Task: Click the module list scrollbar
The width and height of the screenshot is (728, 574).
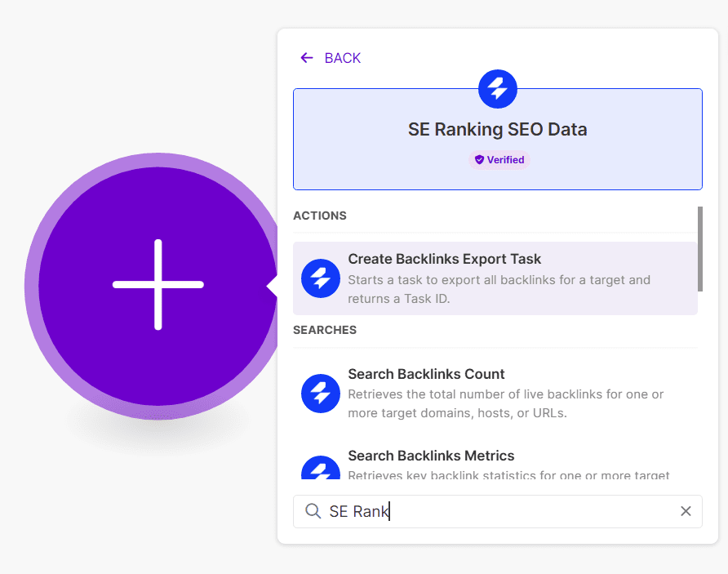Action: [699, 248]
